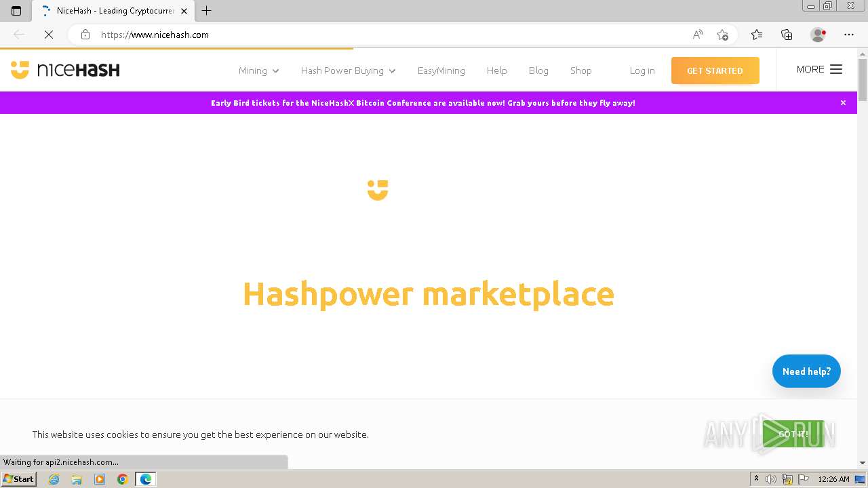Open the Help menu link

point(496,70)
